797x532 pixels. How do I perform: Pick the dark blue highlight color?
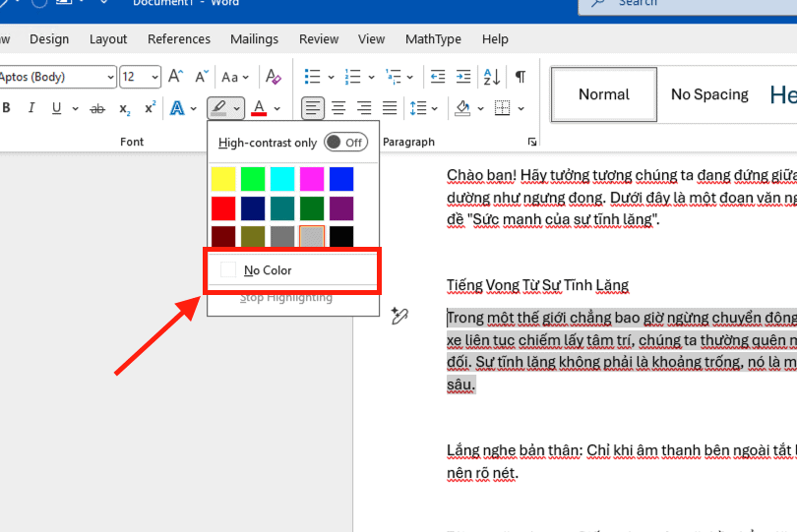coord(253,208)
